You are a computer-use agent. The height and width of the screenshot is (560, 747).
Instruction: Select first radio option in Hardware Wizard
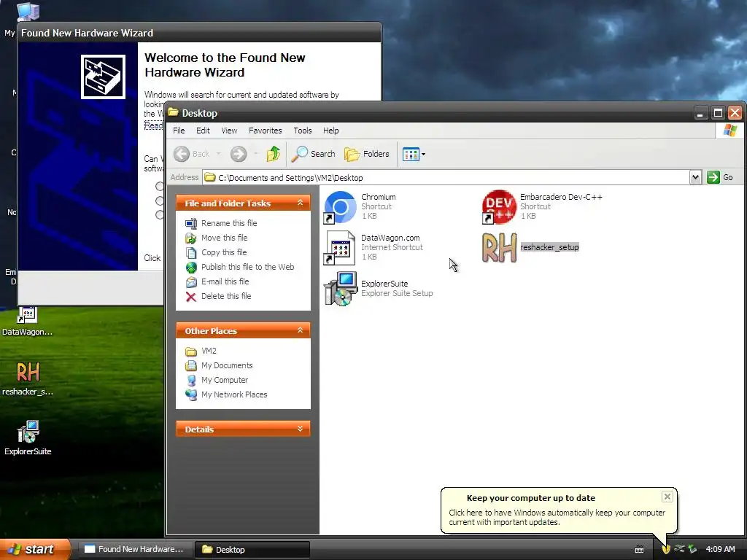[x=160, y=186]
